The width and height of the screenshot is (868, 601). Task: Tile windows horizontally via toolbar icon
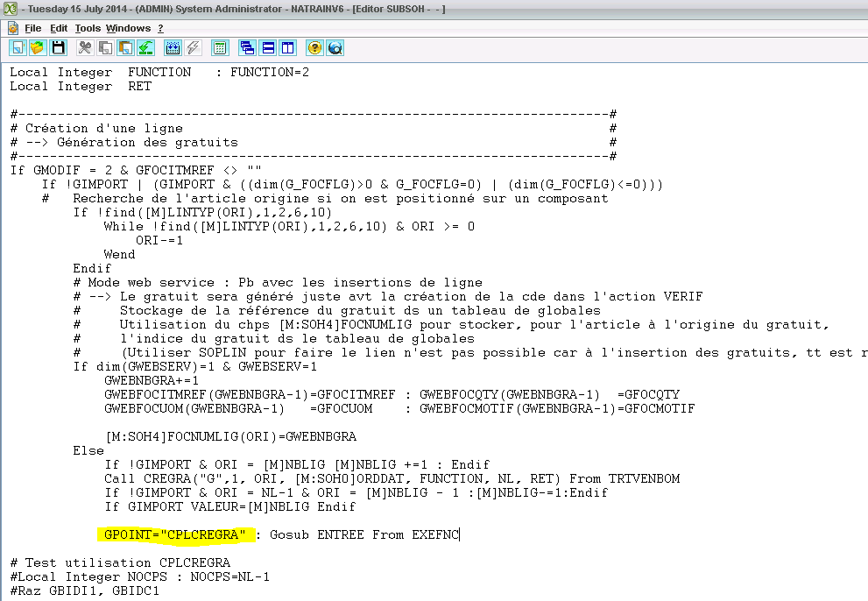267,47
